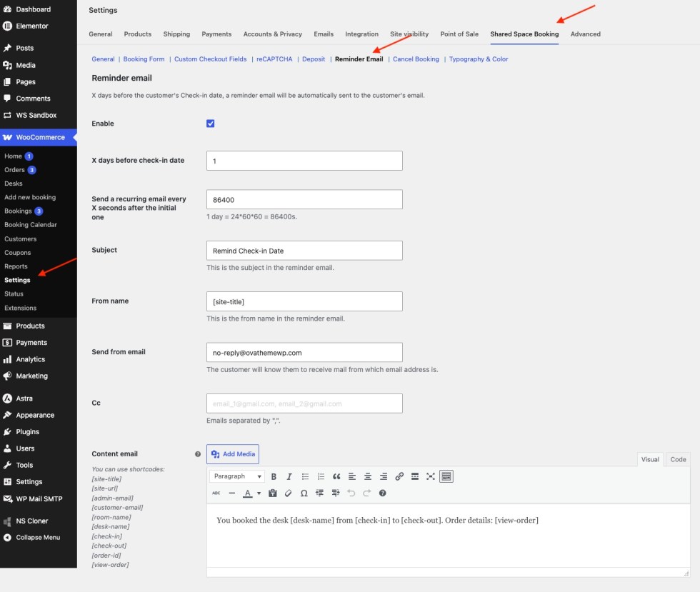Image resolution: width=700 pixels, height=592 pixels.
Task: Insert Read More tag
Action: click(x=415, y=476)
